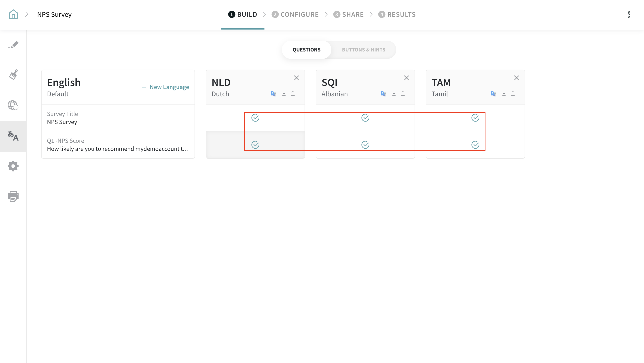Image resolution: width=644 pixels, height=363 pixels.
Task: Auto-translate the Dutch column with Google Translate
Action: pos(273,94)
